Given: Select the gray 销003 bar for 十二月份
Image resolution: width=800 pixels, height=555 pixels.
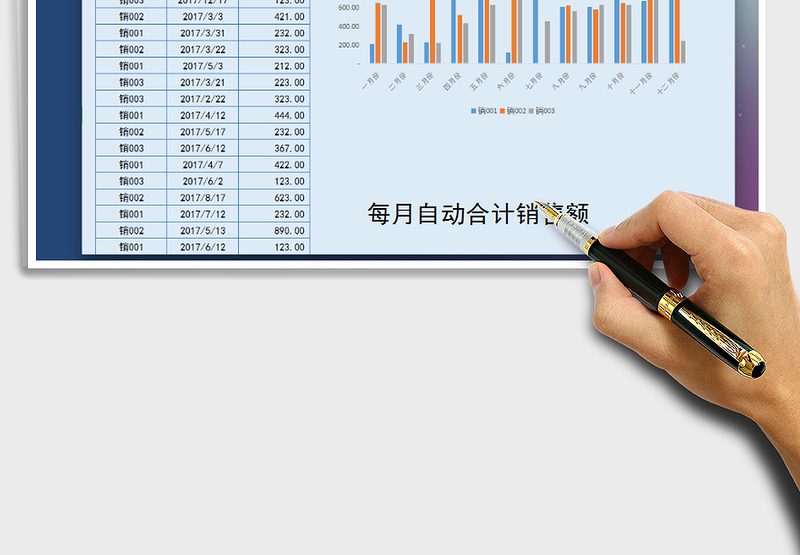Looking at the screenshot, I should 683,52.
